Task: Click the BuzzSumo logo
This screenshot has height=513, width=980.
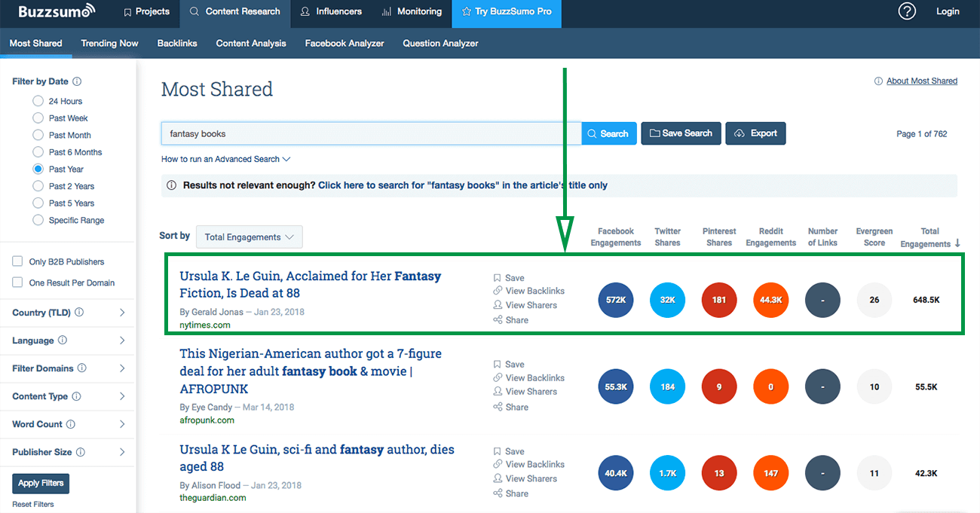Action: [x=57, y=11]
